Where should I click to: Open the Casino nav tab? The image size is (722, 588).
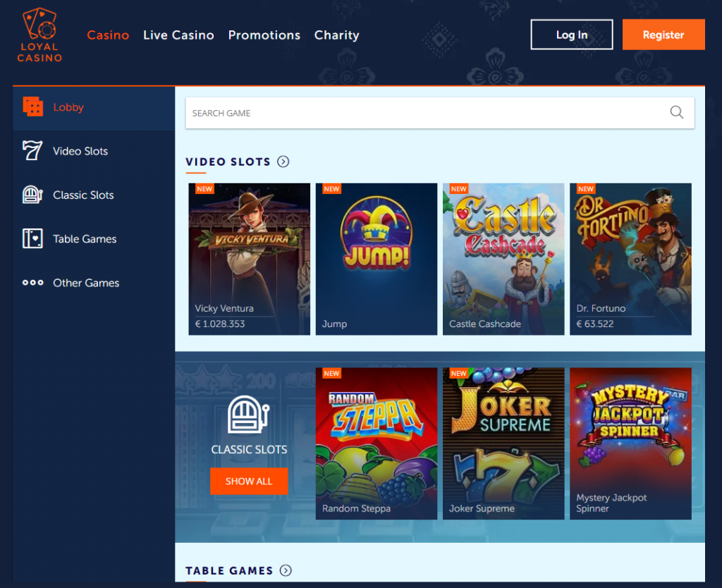[x=108, y=35]
